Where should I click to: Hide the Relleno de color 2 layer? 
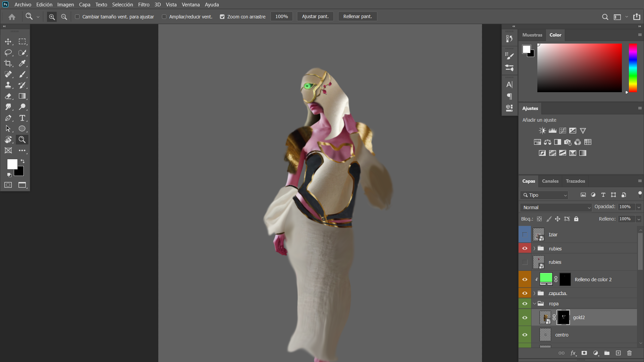tap(525, 280)
